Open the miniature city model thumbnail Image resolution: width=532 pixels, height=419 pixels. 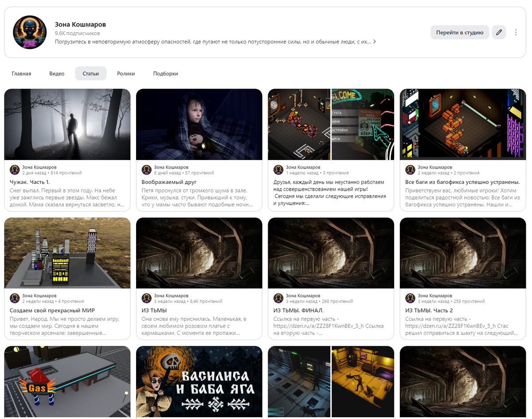[x=67, y=253]
